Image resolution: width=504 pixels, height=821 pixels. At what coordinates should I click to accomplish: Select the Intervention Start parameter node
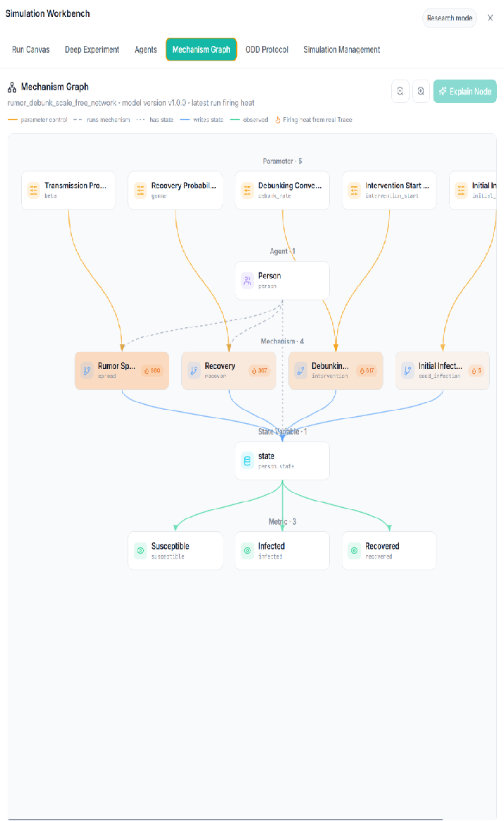point(389,190)
